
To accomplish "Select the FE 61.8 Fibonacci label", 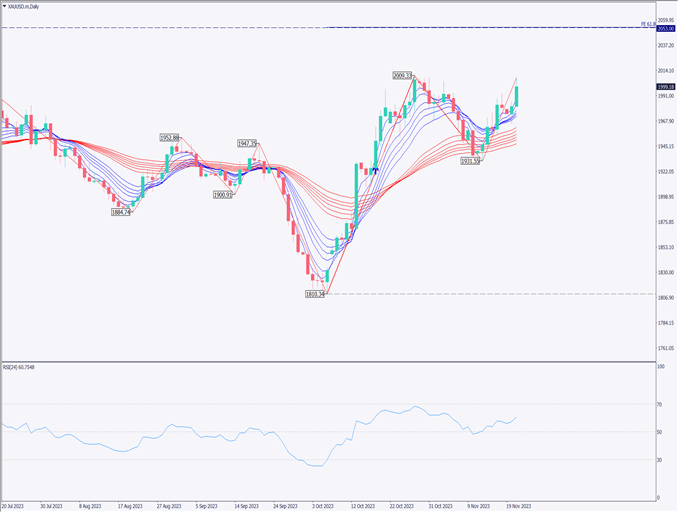I will [647, 22].
